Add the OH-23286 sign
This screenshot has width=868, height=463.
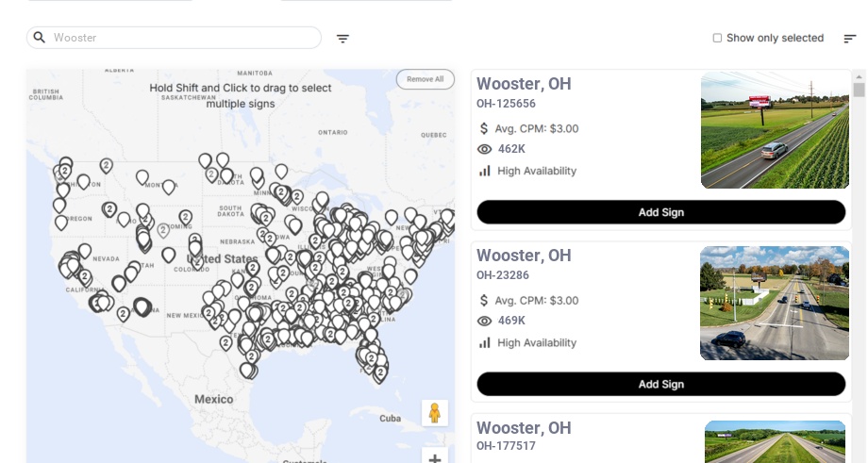(660, 384)
